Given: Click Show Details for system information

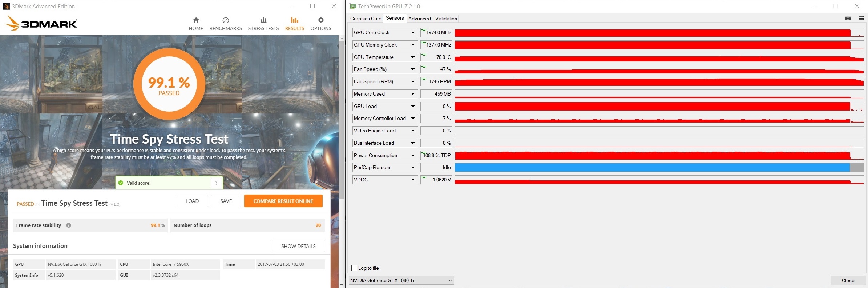Looking at the screenshot, I should click(298, 246).
